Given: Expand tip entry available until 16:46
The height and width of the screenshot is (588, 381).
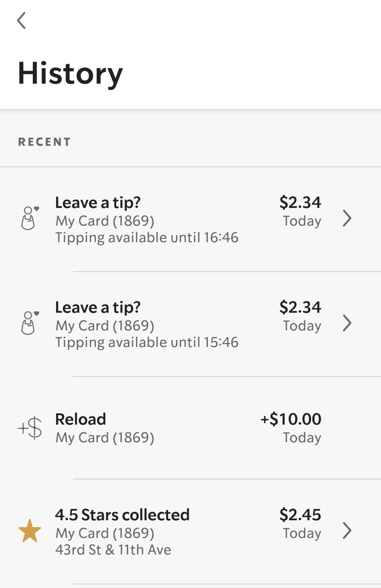Looking at the screenshot, I should (x=347, y=218).
